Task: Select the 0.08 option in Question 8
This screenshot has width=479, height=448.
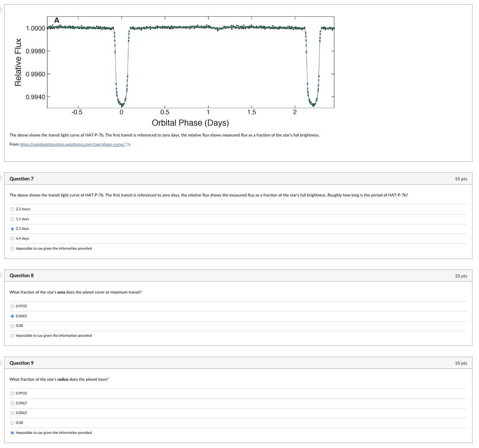Action: pos(12,325)
